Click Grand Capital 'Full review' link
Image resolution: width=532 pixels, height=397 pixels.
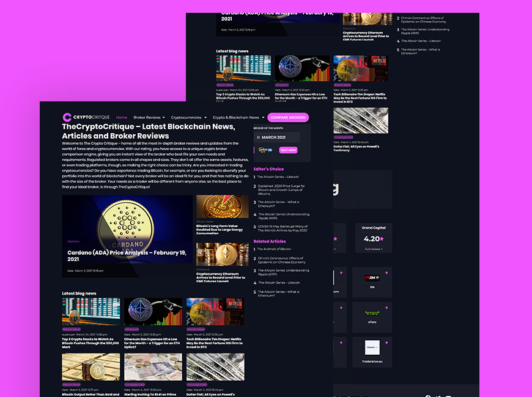374,249
